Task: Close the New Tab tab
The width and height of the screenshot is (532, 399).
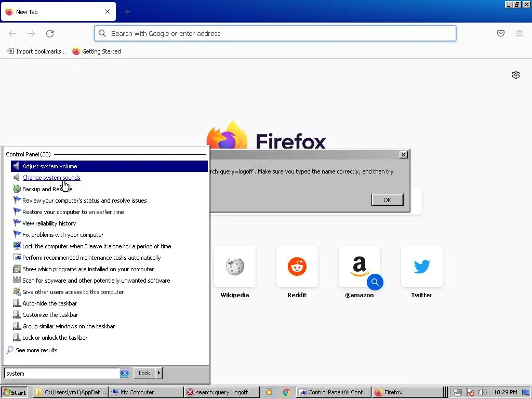Action: click(107, 11)
